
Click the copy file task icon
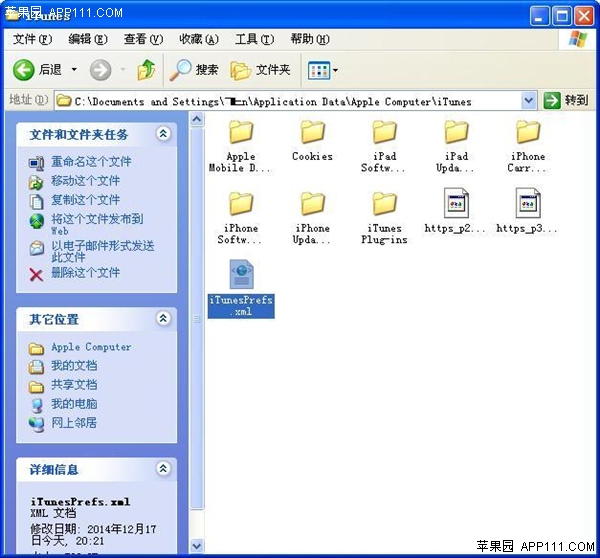pyautogui.click(x=36, y=201)
